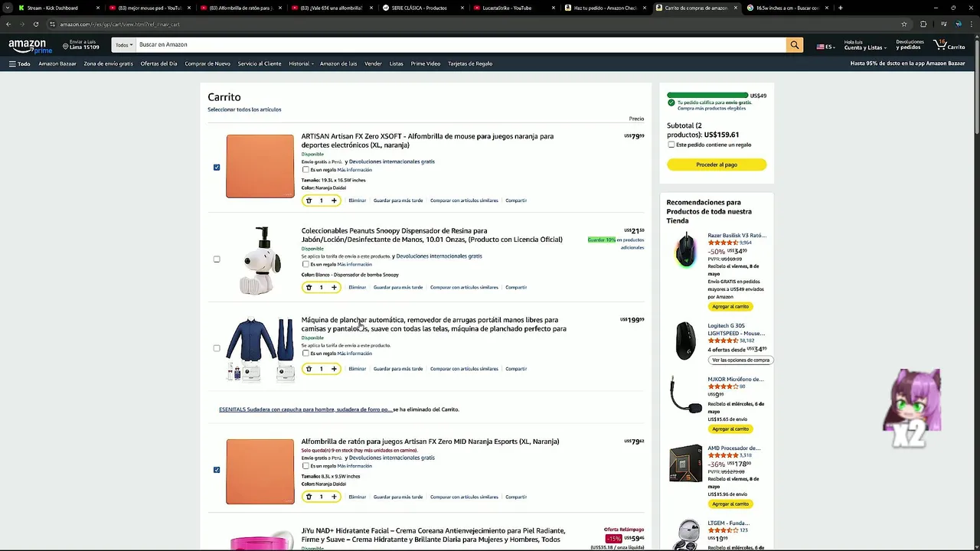
Task: Switch to the LucastaStrike - YouTube tab
Action: pos(513,8)
